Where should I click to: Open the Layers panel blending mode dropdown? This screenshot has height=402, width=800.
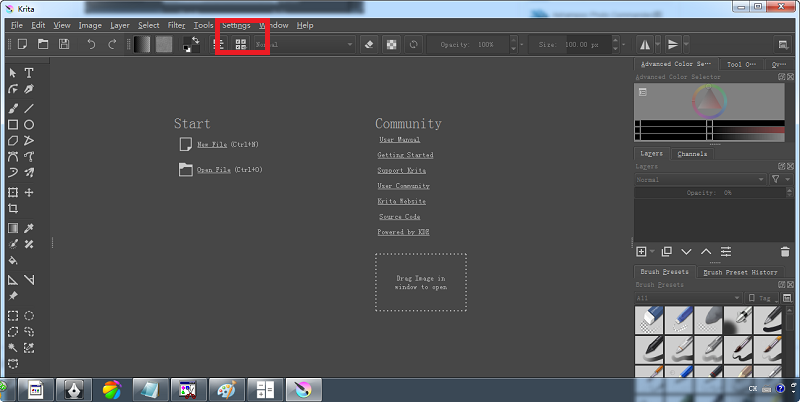[700, 180]
